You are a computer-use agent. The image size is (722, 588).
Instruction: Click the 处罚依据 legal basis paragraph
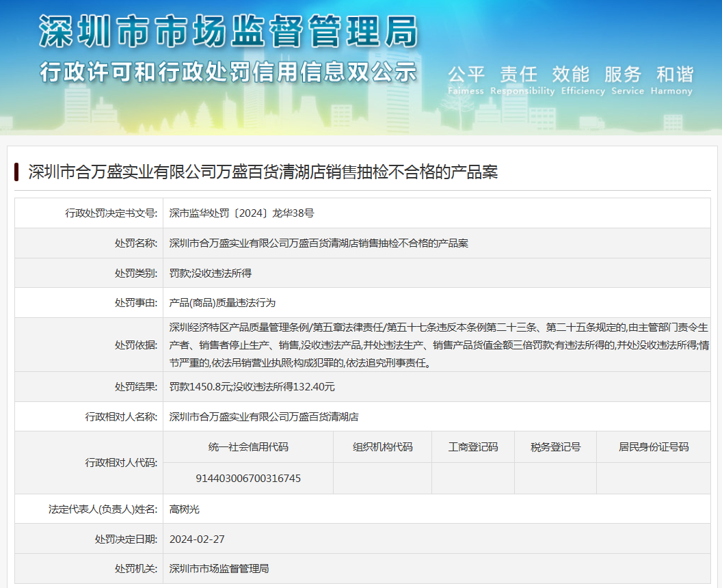pyautogui.click(x=439, y=345)
